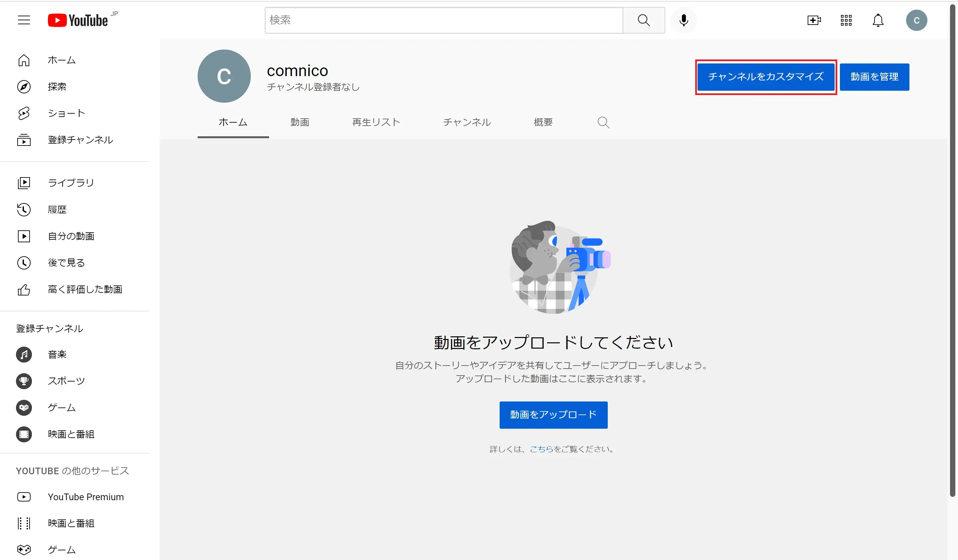Click the search magnifier button

644,20
